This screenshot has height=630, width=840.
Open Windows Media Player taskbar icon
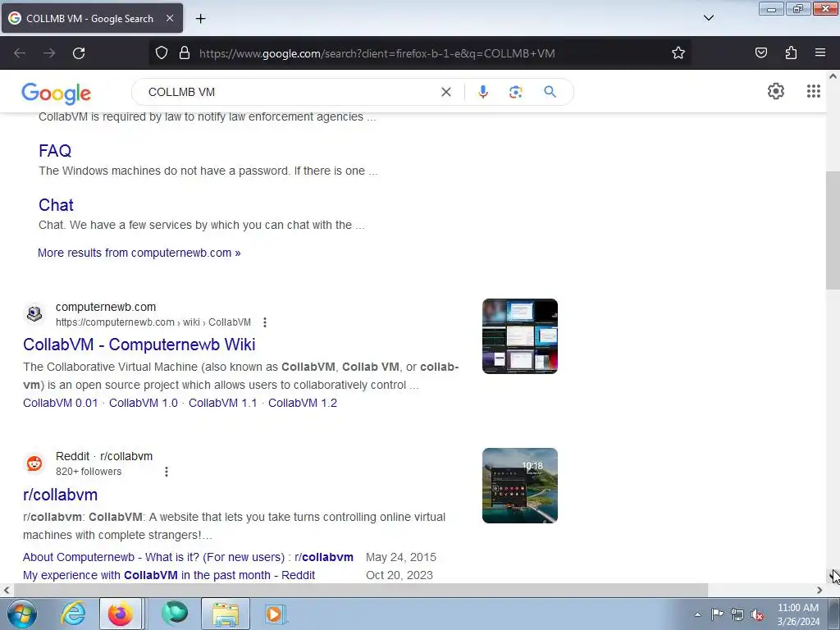(x=274, y=614)
